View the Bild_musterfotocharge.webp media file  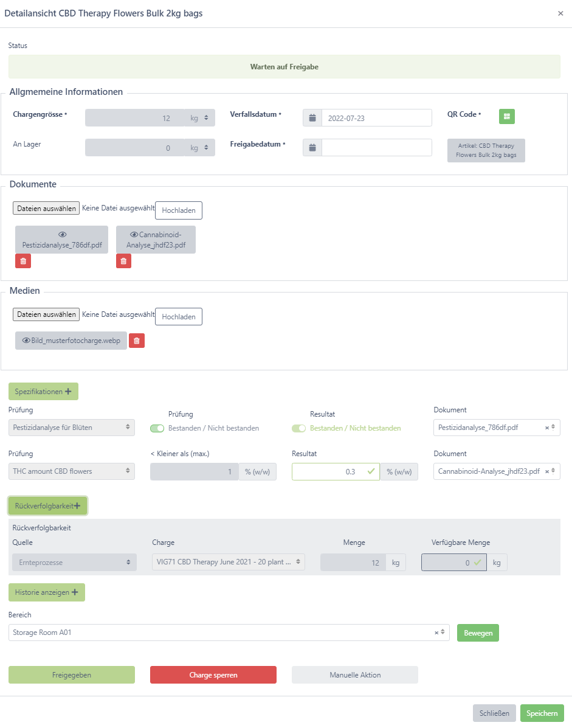pos(71,341)
